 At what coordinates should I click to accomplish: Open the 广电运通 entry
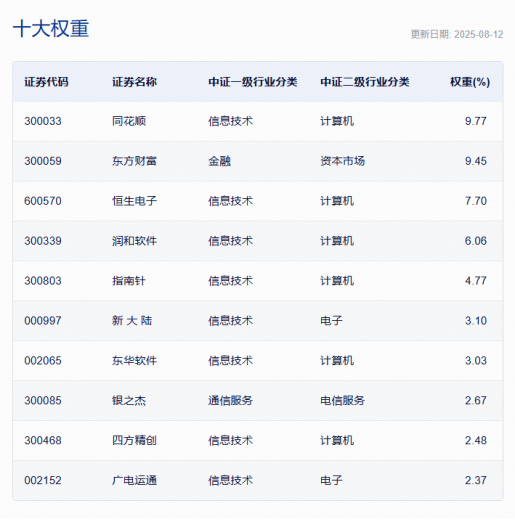(134, 480)
